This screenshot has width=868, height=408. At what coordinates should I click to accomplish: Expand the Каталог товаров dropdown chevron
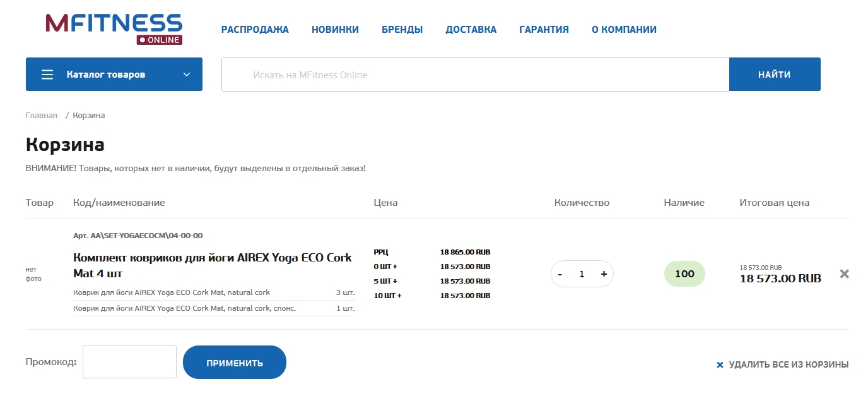[x=187, y=75]
